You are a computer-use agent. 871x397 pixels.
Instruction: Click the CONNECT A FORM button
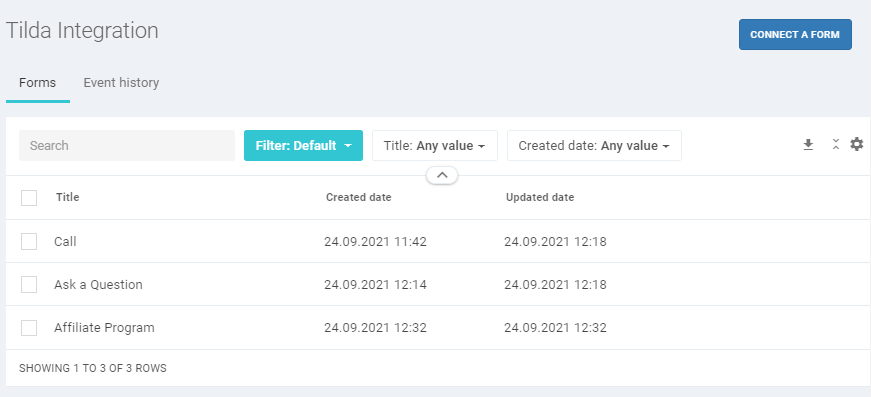[795, 34]
